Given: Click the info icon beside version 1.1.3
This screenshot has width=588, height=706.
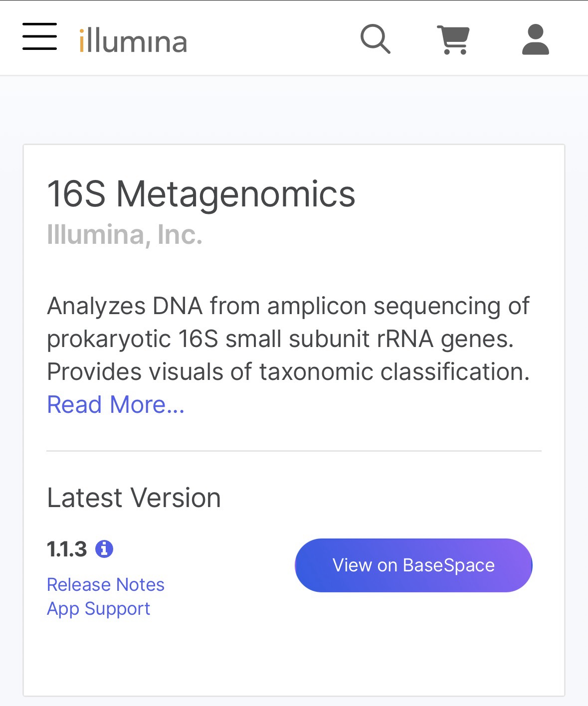Looking at the screenshot, I should click(x=104, y=549).
